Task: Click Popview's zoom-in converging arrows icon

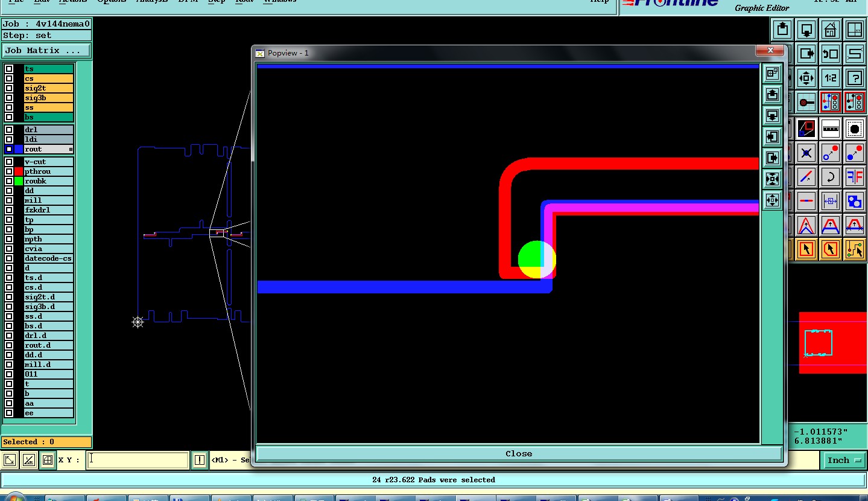Action: (772, 179)
